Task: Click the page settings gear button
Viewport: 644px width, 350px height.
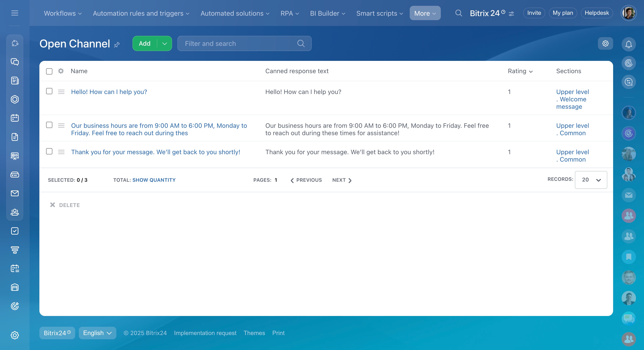Action: pyautogui.click(x=605, y=43)
